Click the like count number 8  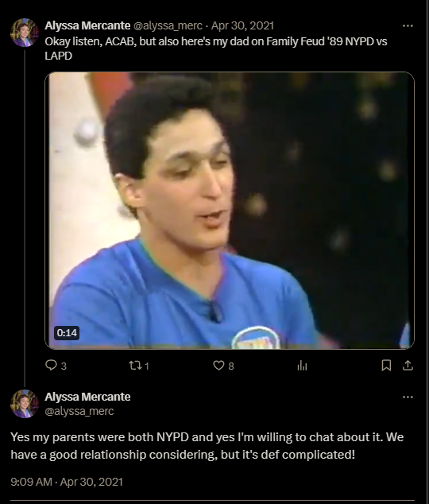tap(231, 366)
